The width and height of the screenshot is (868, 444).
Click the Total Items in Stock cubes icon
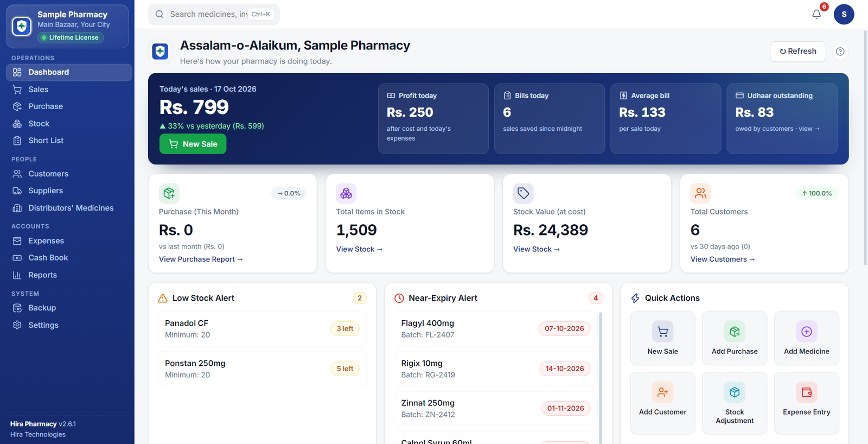(x=346, y=193)
